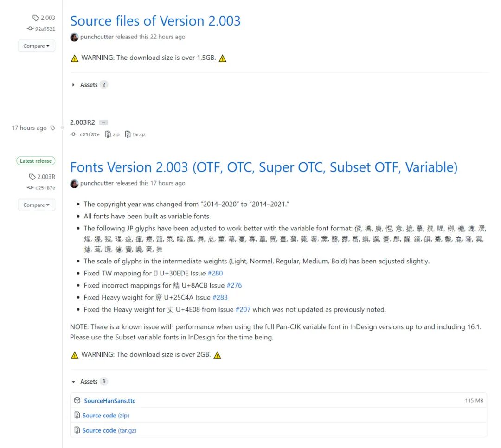Open the Fonts Version 2.003 release title

tap(264, 167)
